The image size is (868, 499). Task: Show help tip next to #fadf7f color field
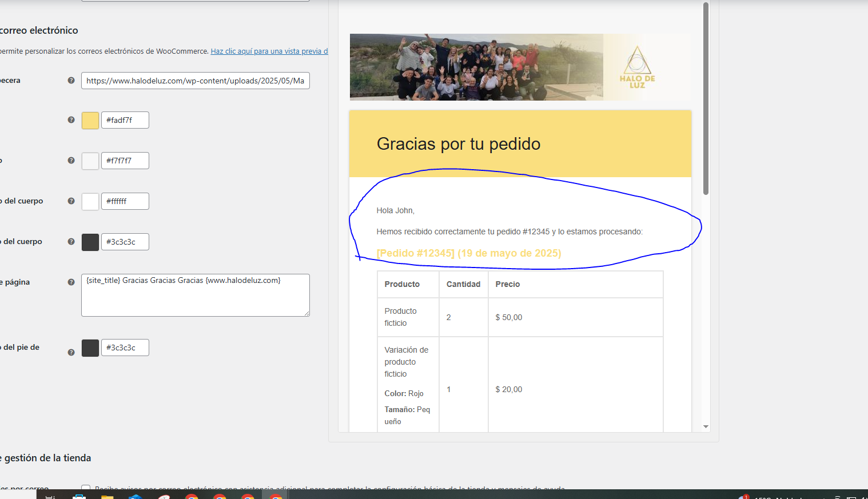71,120
